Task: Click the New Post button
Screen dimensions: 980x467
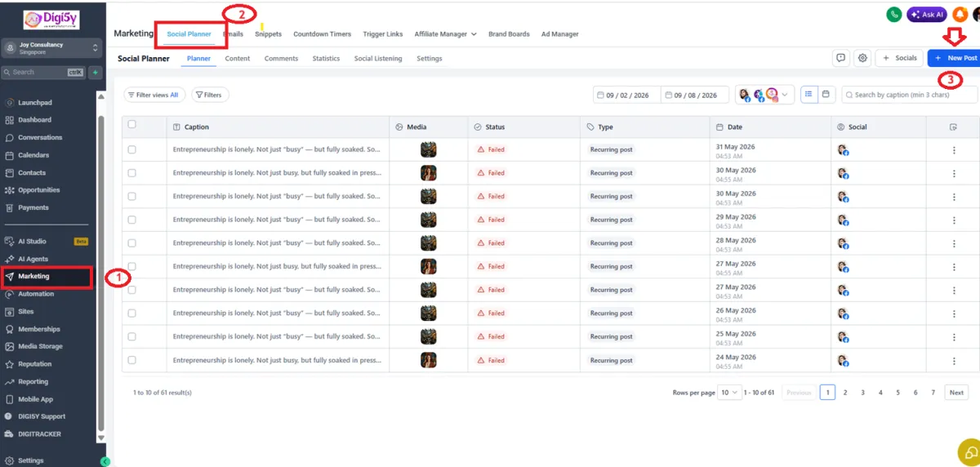Action: point(955,58)
